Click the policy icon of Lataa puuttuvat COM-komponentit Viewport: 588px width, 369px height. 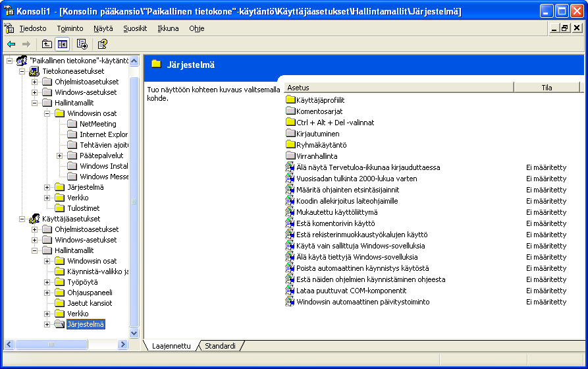(x=290, y=291)
